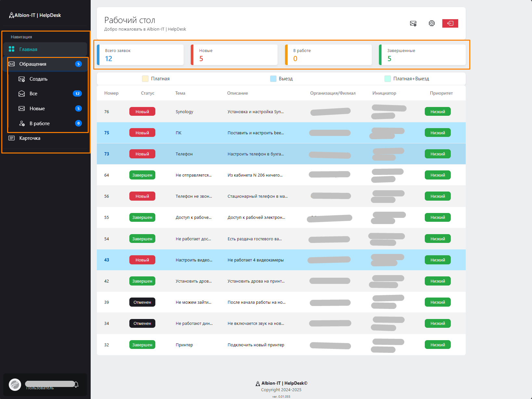Collapse the Обращения menu section
The height and width of the screenshot is (399, 532).
tap(32, 64)
